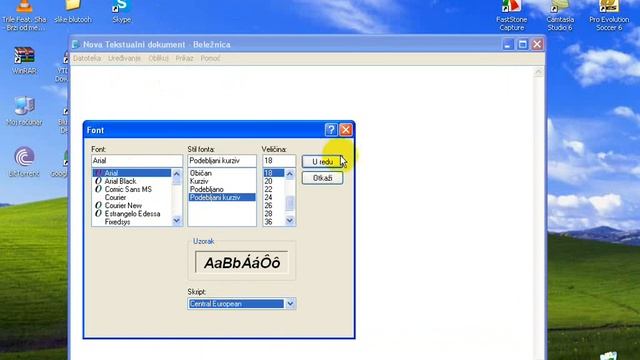Viewport: 640px width, 360px height.
Task: Open WinRAR desktop icon
Action: (24, 60)
